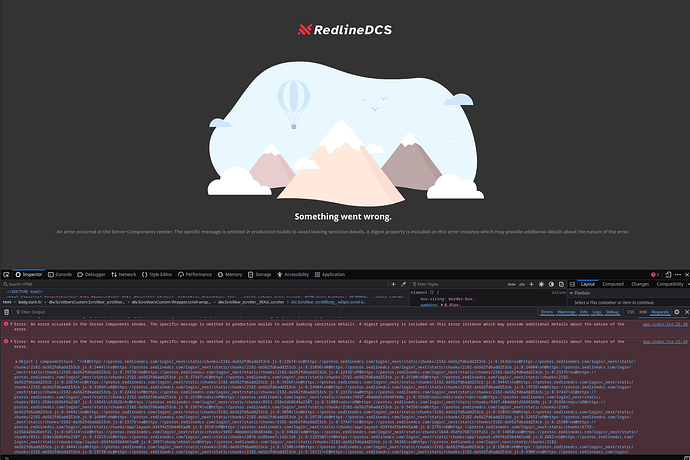690x460 pixels.
Task: Expand the second Error message arrow
Action: [x=11, y=341]
